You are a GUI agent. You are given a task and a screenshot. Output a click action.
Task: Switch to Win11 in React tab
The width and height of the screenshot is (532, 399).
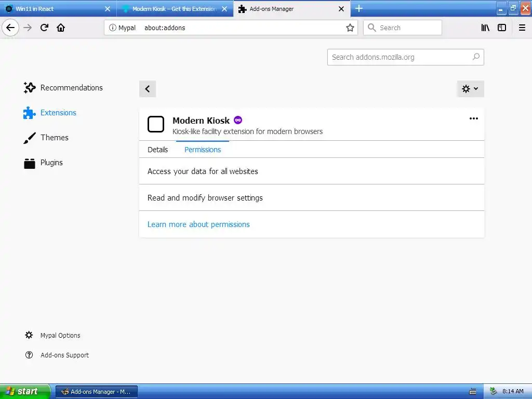(x=58, y=9)
